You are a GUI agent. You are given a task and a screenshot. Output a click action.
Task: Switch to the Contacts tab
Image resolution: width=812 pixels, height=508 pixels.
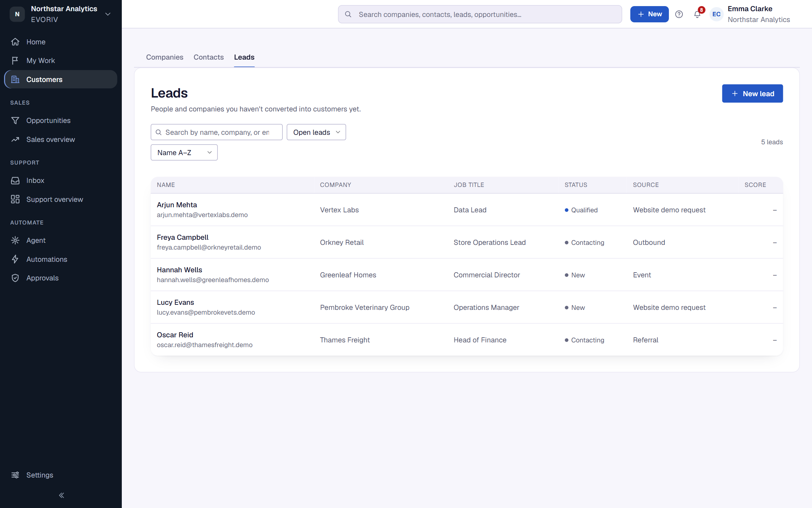(208, 57)
